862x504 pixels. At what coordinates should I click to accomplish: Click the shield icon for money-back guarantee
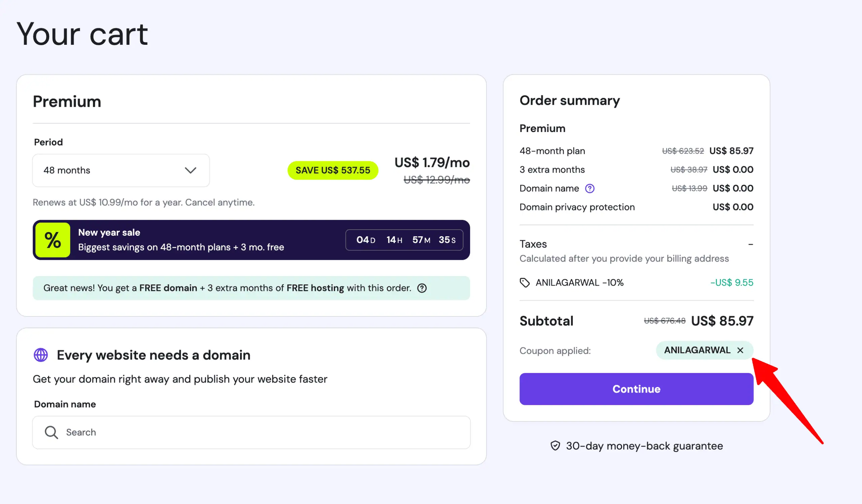coord(556,445)
